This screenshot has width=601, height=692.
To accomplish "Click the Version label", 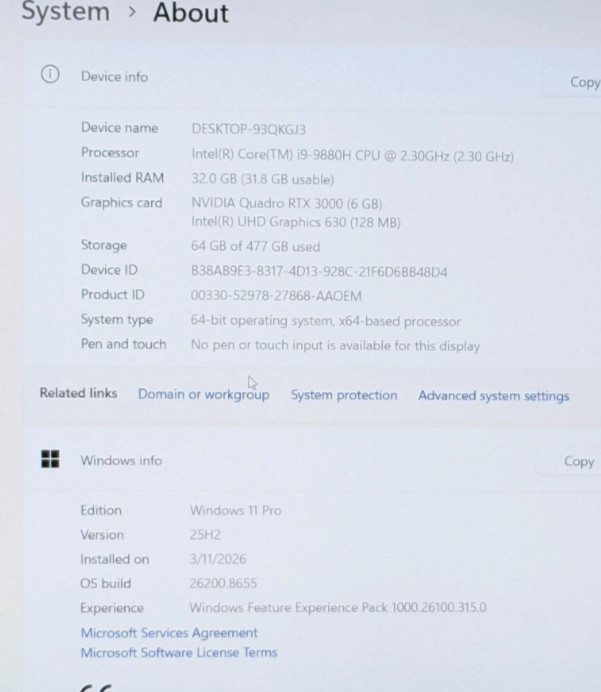I will click(x=102, y=534).
